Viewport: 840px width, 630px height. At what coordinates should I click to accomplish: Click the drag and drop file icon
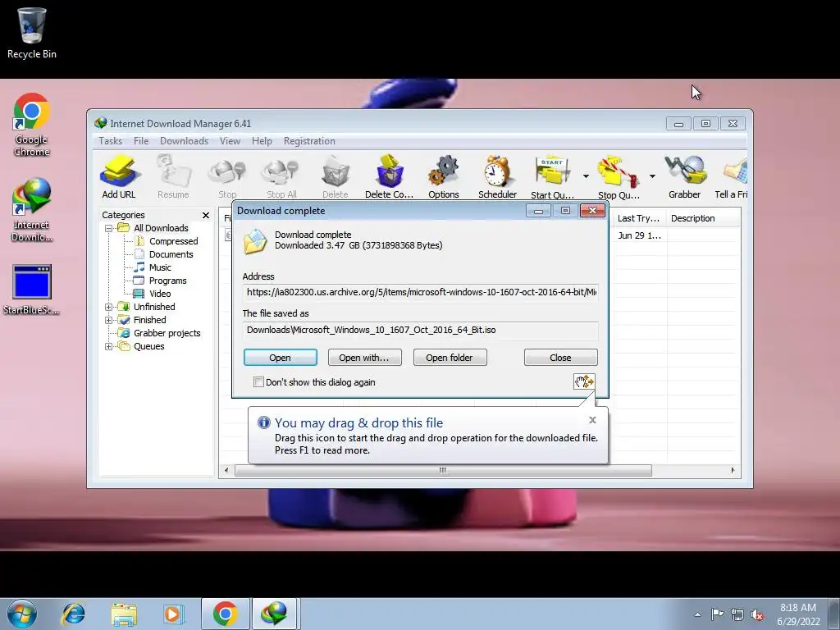click(584, 381)
